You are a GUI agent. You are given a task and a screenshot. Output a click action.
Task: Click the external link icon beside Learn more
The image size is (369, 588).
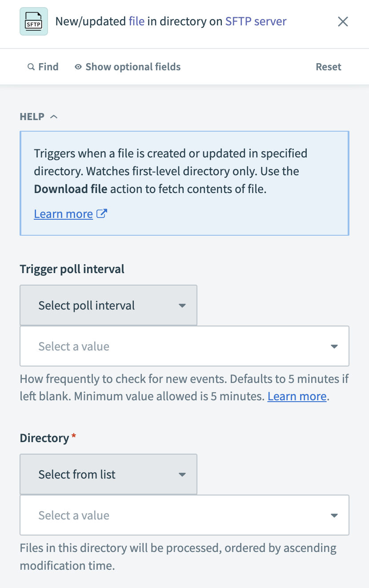[x=101, y=213]
